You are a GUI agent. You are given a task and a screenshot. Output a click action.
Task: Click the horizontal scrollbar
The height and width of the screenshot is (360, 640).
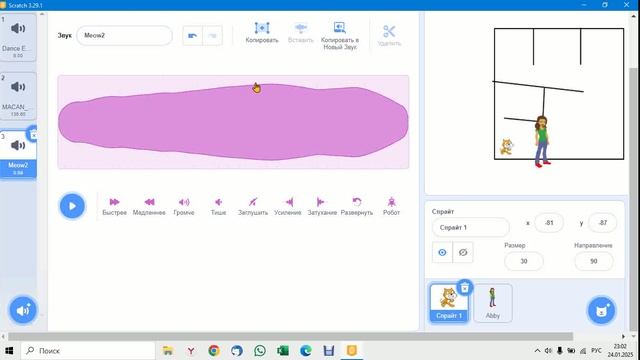(x=291, y=336)
